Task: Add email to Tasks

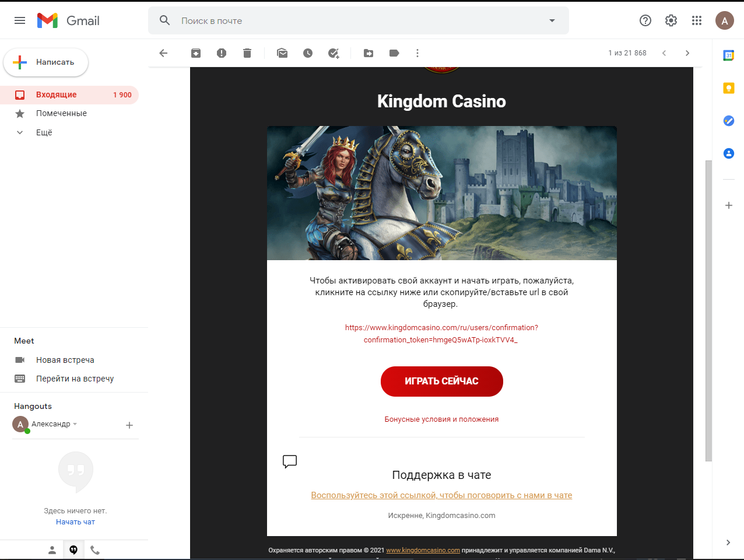Action: pyautogui.click(x=334, y=53)
